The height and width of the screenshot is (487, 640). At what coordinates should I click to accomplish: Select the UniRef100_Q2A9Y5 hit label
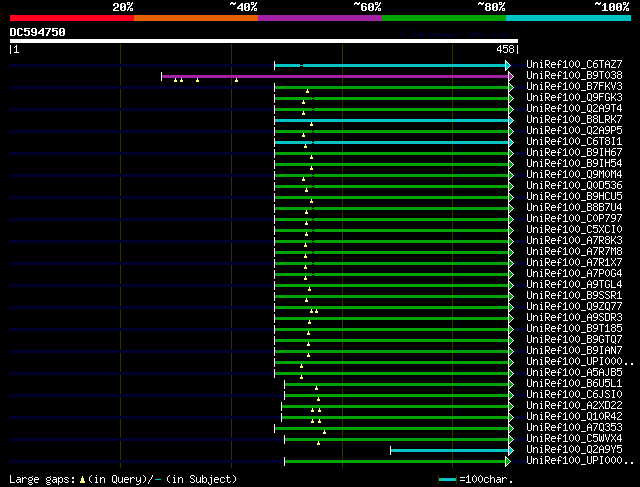(x=574, y=449)
